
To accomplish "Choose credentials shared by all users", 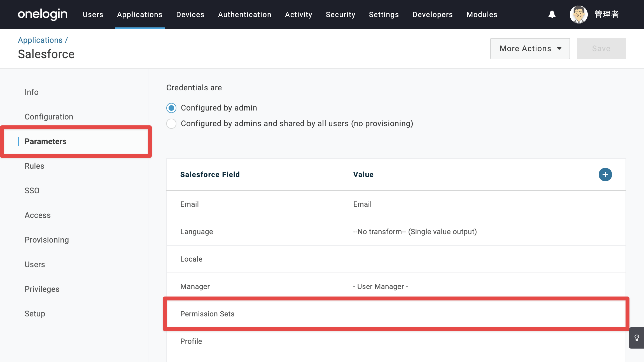I will click(171, 124).
